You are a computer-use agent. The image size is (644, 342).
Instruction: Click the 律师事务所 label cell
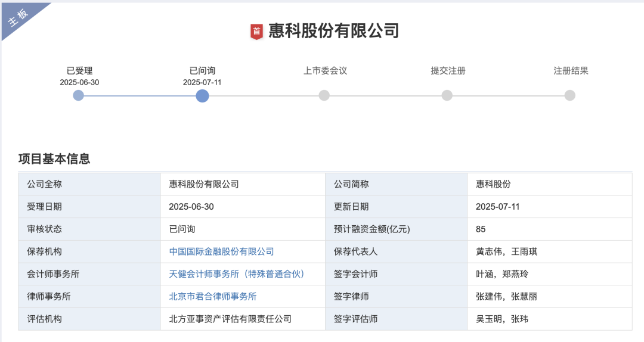point(89,297)
